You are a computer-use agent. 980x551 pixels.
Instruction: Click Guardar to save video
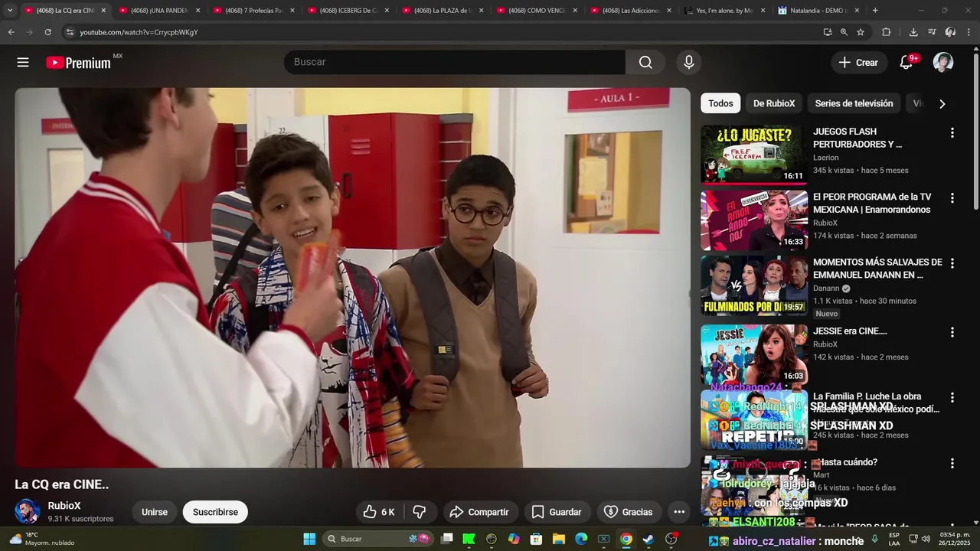coord(557,512)
